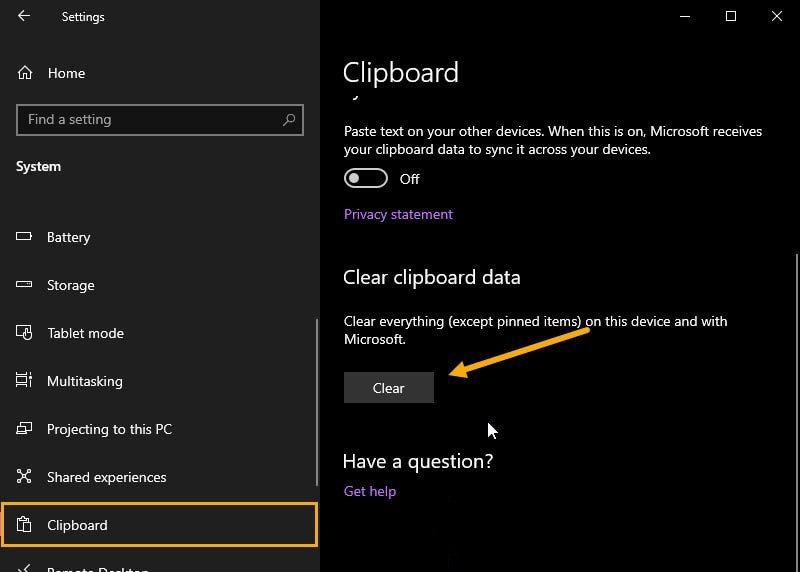Open the Get help link
800x572 pixels.
[370, 491]
